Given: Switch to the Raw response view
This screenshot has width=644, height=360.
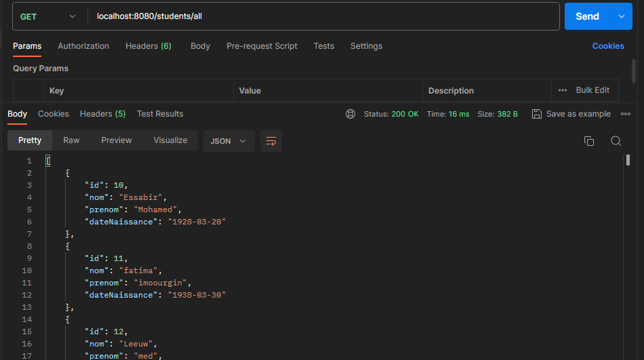Looking at the screenshot, I should coord(71,140).
